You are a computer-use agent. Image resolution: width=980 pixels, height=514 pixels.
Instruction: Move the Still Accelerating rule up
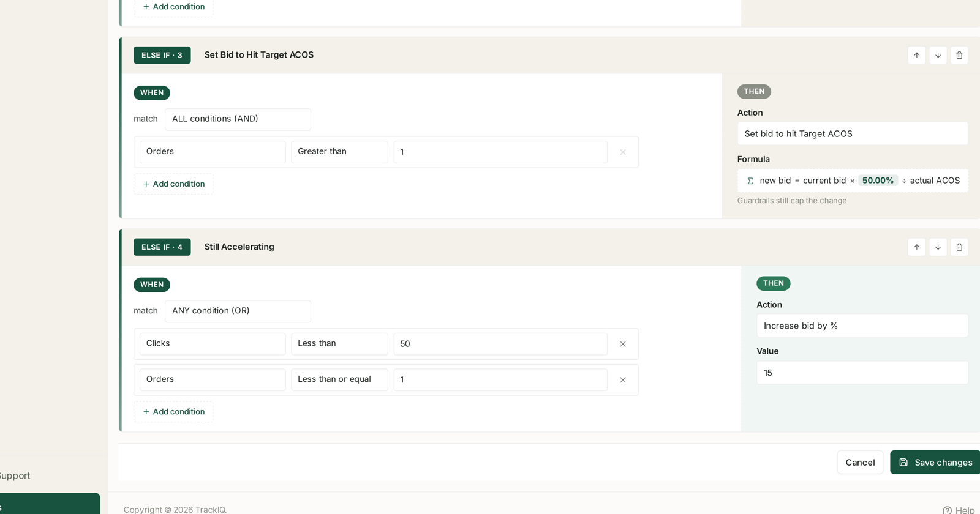point(916,247)
